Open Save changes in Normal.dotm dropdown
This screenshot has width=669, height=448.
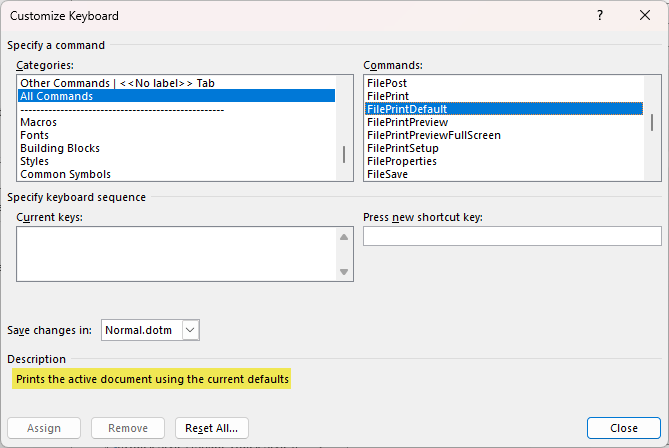[x=190, y=330]
